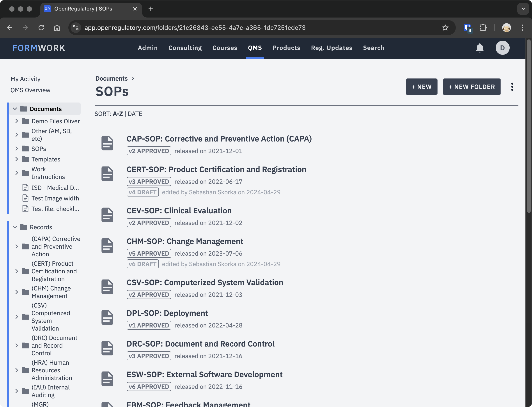Open the three-dot folder options menu
This screenshot has height=407, width=532.
click(x=512, y=87)
